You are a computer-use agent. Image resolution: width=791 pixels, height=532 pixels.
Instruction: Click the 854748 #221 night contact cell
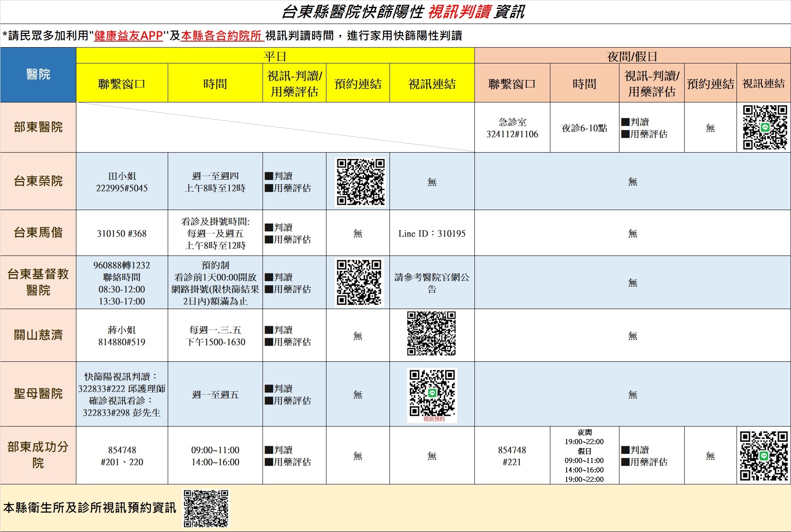coord(512,456)
